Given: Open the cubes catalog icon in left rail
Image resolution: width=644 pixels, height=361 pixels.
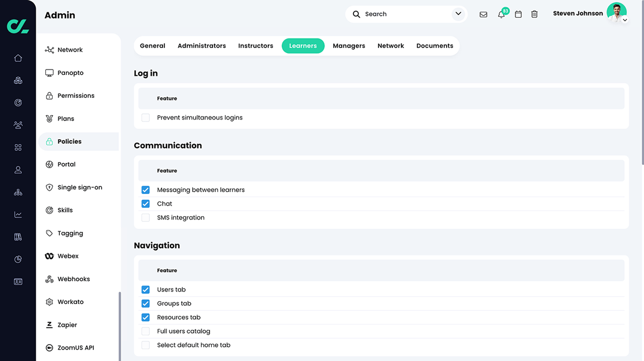Looking at the screenshot, I should point(18,80).
